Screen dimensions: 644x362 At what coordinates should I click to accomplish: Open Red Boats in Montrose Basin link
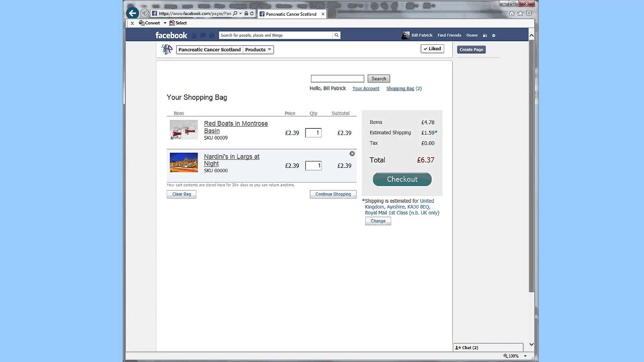[236, 127]
